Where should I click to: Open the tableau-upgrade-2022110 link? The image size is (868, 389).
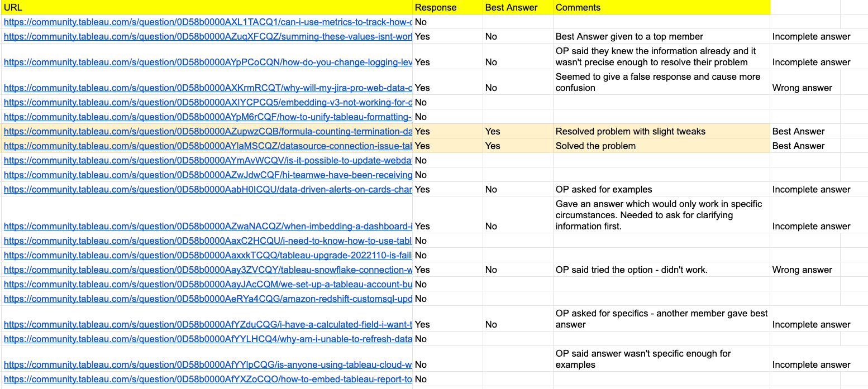tap(208, 256)
